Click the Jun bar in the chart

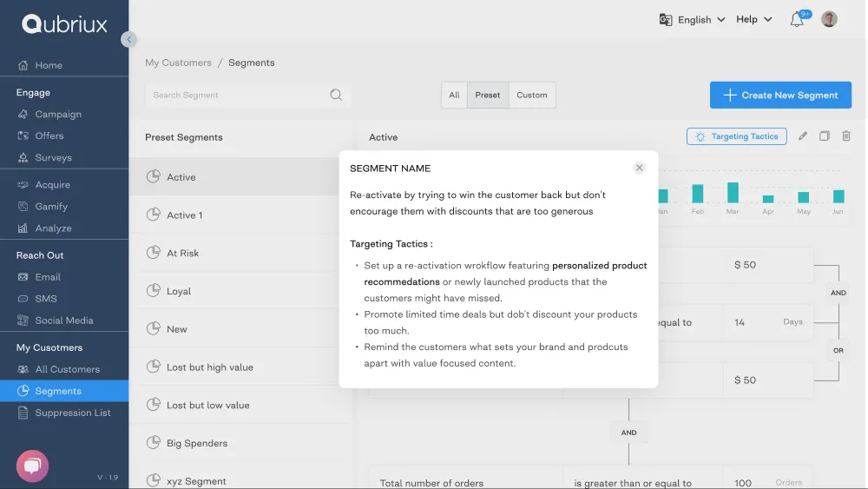pos(838,196)
